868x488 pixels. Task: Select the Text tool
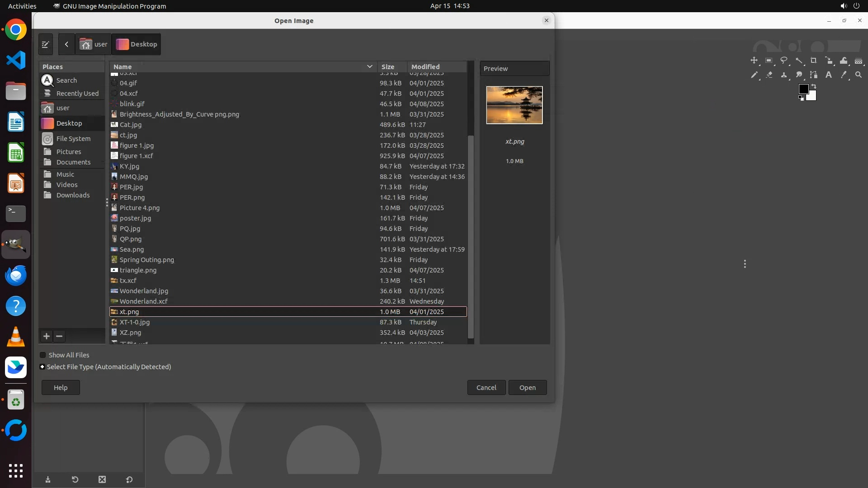coord(829,75)
